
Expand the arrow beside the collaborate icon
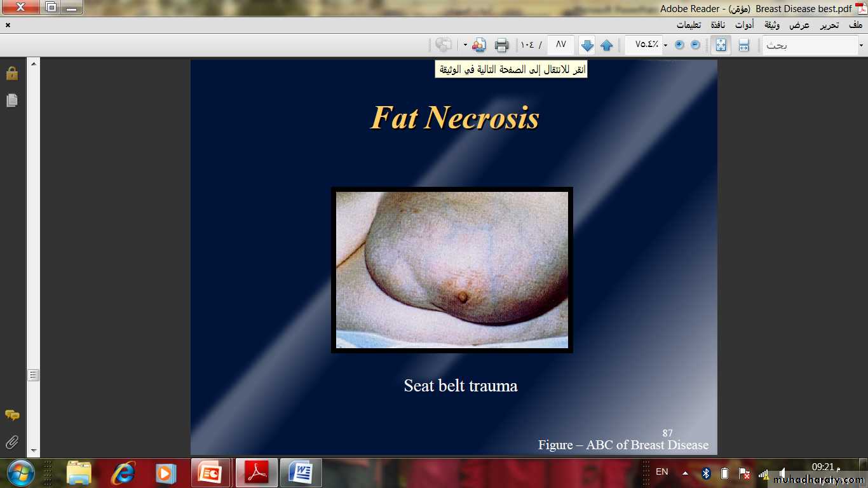[465, 45]
